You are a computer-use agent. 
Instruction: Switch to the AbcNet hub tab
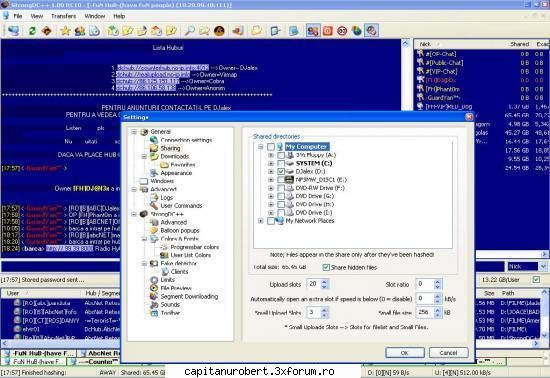tap(99, 353)
